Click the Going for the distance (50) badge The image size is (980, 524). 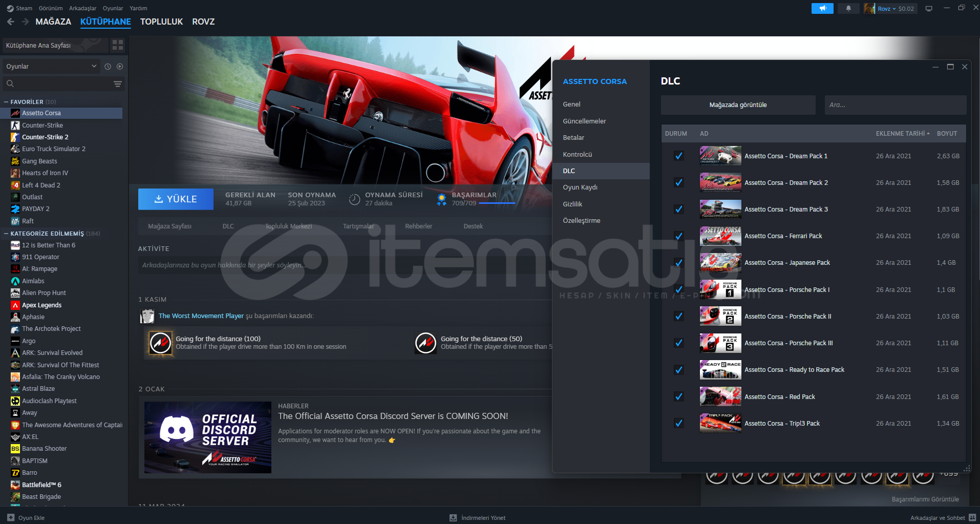[x=425, y=343]
